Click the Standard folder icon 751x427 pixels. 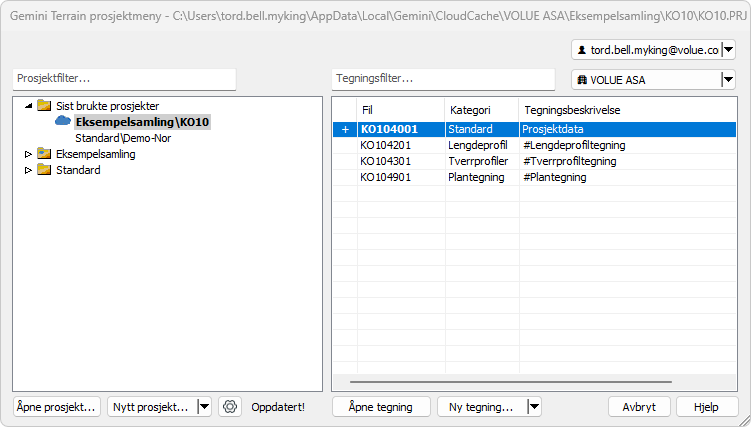click(44, 170)
